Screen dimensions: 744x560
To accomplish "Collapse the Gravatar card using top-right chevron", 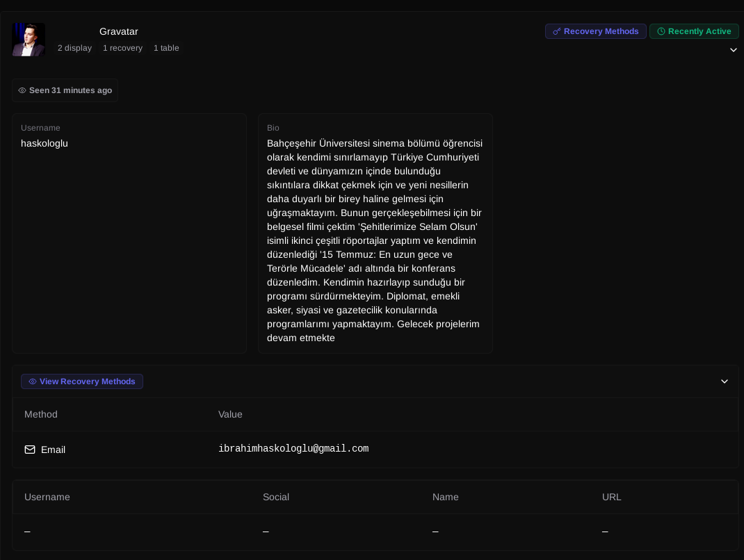I will (733, 50).
